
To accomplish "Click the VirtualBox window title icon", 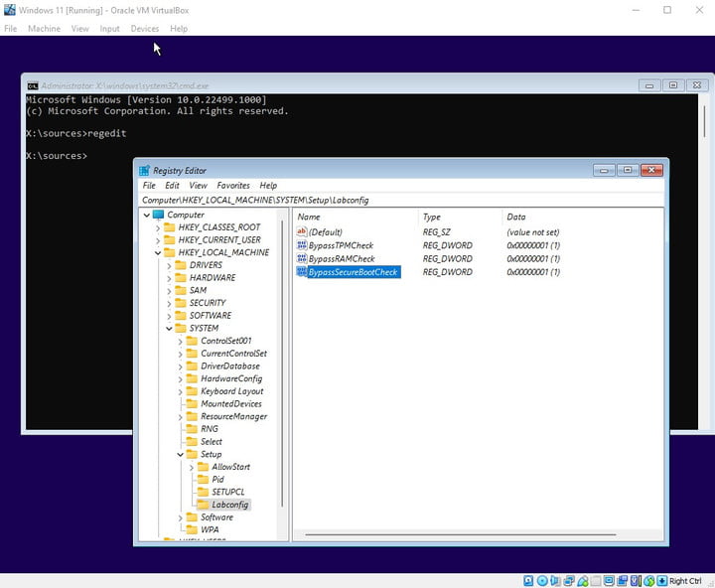I will click(10, 10).
